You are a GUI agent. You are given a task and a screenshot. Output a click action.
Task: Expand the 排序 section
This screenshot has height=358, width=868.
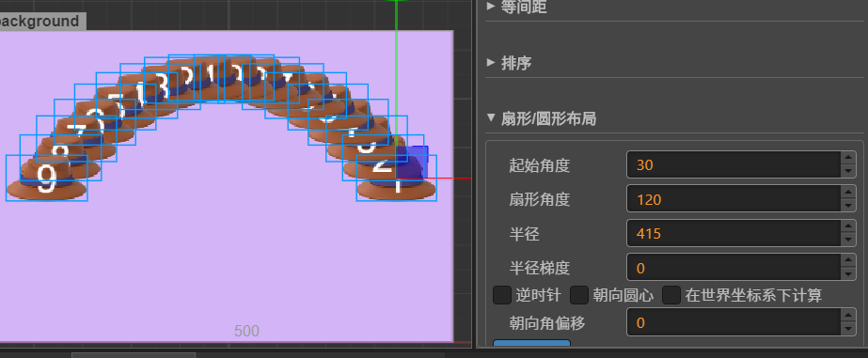(x=510, y=63)
